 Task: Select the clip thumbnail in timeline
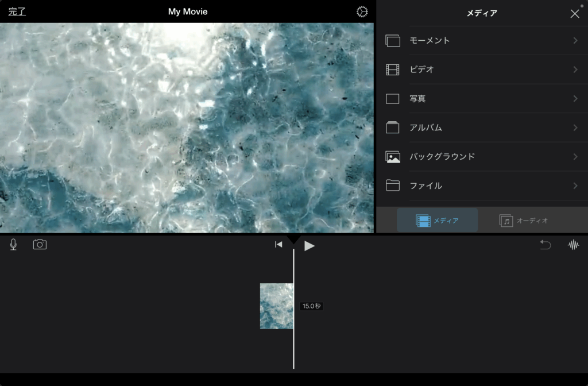[276, 306]
